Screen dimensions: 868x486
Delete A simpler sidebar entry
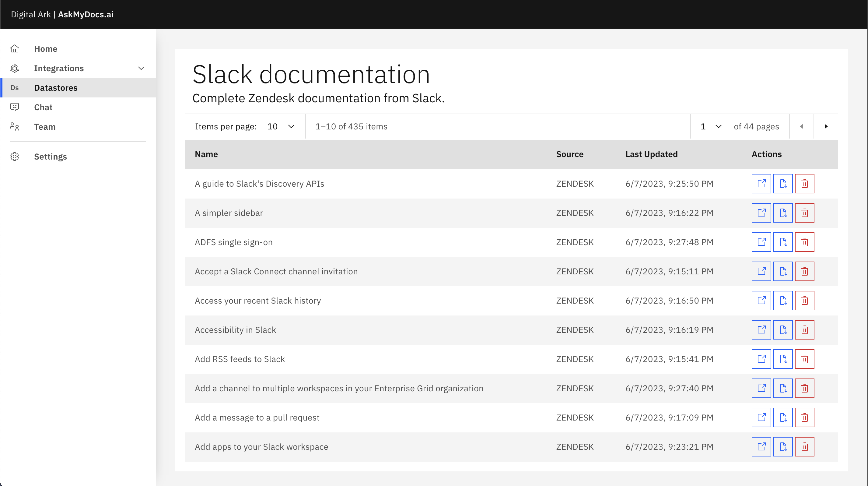point(804,213)
